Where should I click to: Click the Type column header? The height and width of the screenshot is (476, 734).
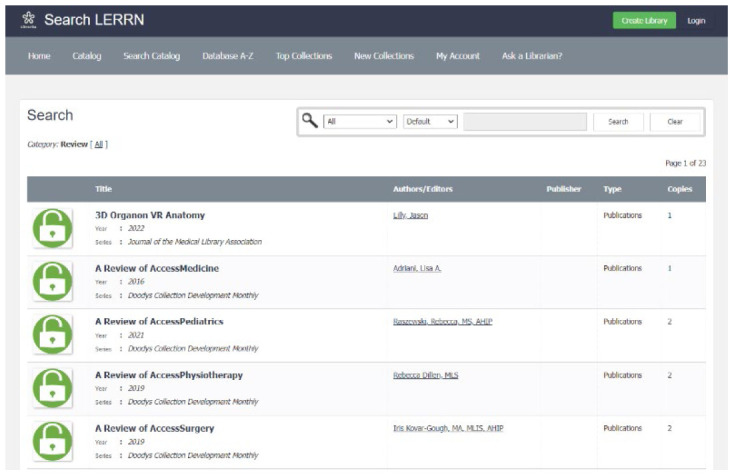point(612,189)
